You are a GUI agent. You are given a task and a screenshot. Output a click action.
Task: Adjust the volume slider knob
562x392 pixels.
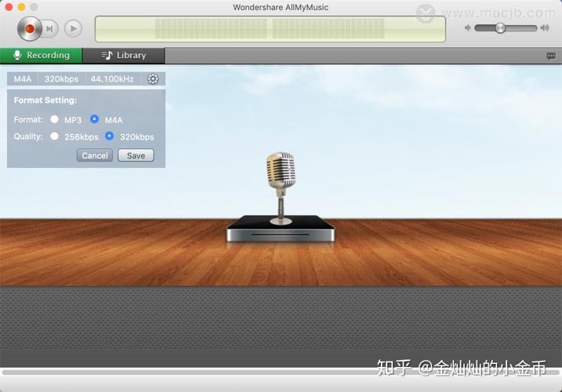point(500,28)
